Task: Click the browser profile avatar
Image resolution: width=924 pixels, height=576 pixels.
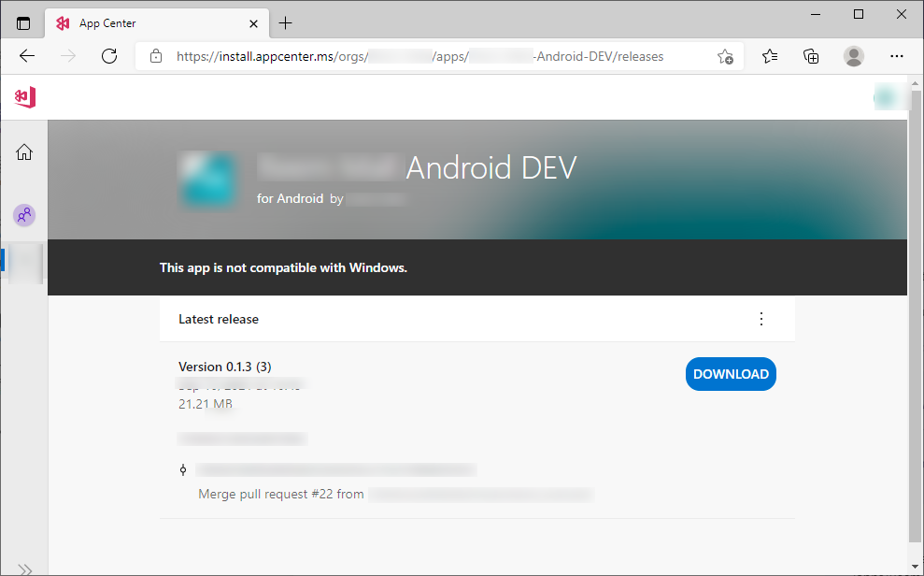Action: pyautogui.click(x=854, y=56)
